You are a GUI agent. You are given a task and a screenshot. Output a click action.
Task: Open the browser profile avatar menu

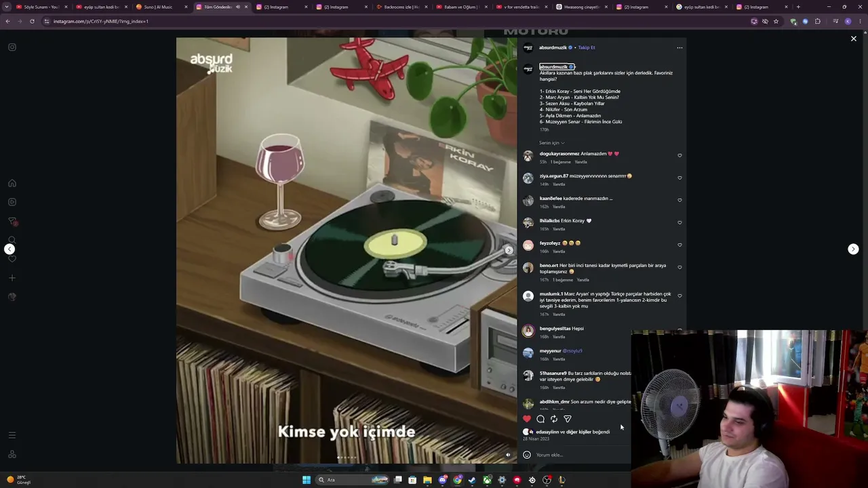(x=848, y=21)
